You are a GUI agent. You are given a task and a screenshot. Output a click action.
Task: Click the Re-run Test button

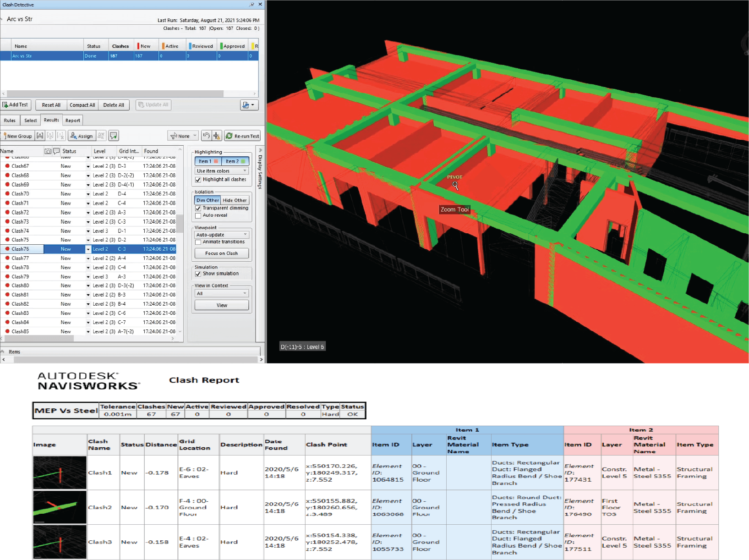(242, 136)
